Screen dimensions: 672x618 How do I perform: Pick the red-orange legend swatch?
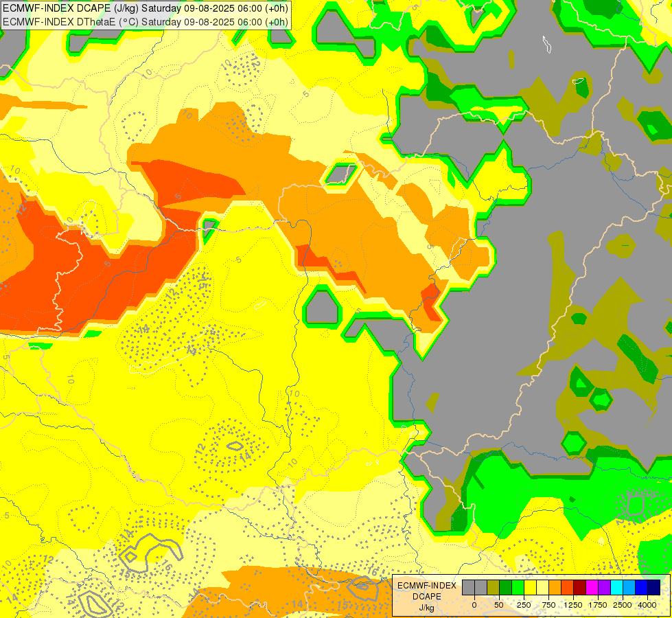tap(568, 588)
